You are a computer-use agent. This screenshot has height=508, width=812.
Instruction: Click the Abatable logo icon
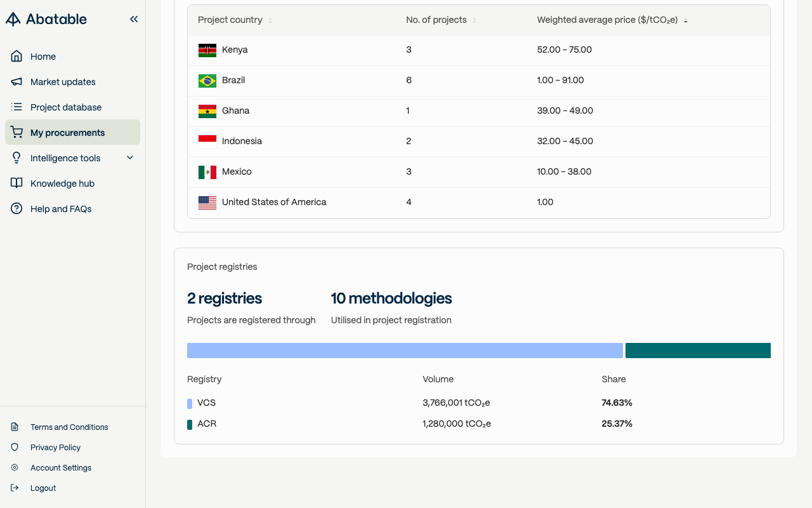point(13,19)
